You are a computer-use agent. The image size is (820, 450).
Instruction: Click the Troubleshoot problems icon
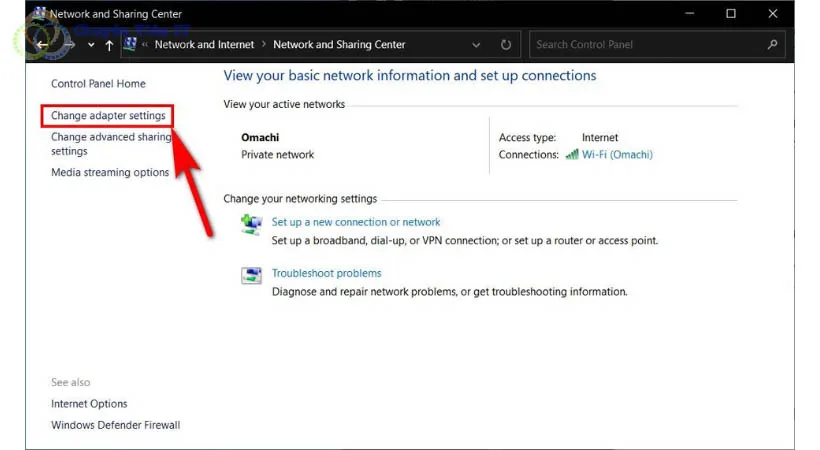coord(252,276)
